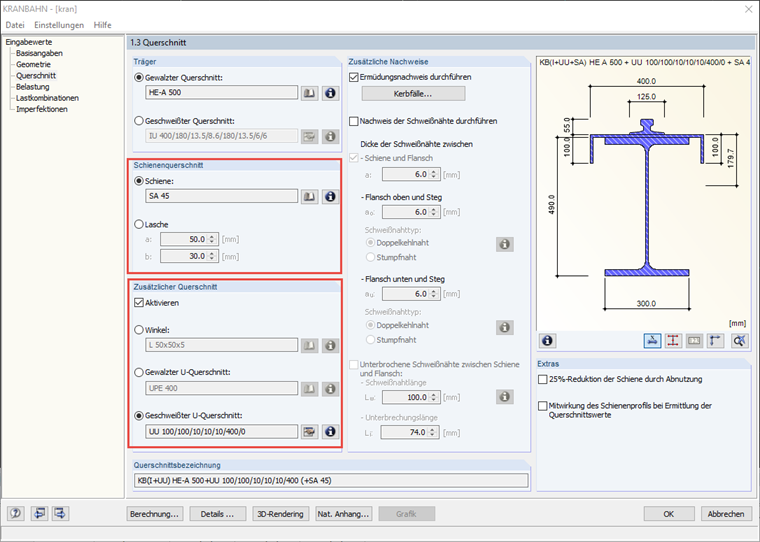Viewport: 760px width, 542px height.
Task: Uncheck Aktivieren for additional cross-section
Action: tap(139, 303)
